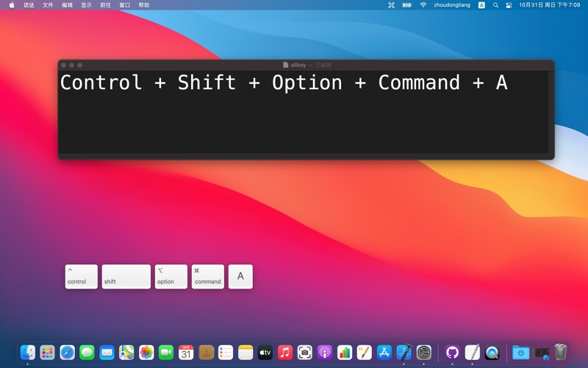Open the Apple menu
Screen dimensions: 588x368
click(12, 5)
